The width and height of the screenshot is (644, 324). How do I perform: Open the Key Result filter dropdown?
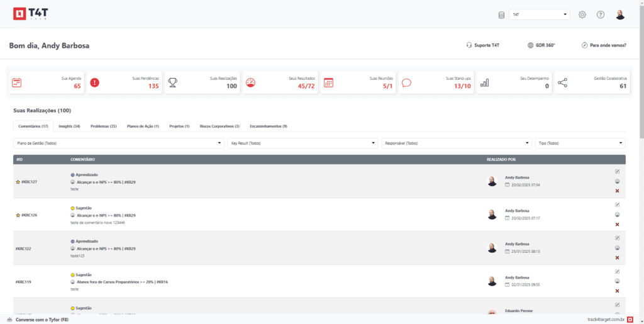click(303, 143)
